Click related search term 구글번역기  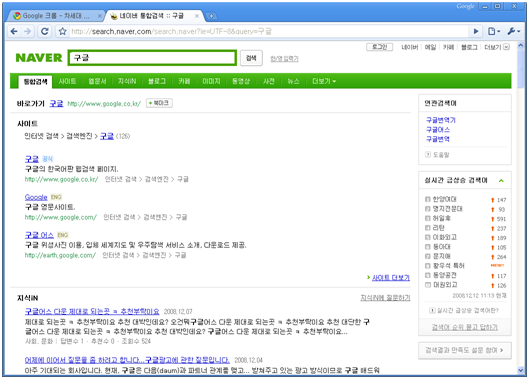[441, 120]
